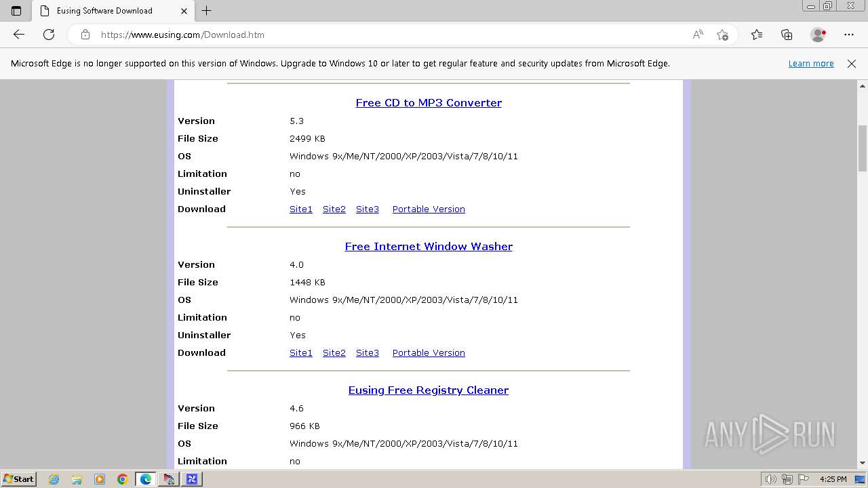Screen dimensions: 868x488
Task: Open Eusing Free Registry Cleaner link
Action: tap(429, 390)
